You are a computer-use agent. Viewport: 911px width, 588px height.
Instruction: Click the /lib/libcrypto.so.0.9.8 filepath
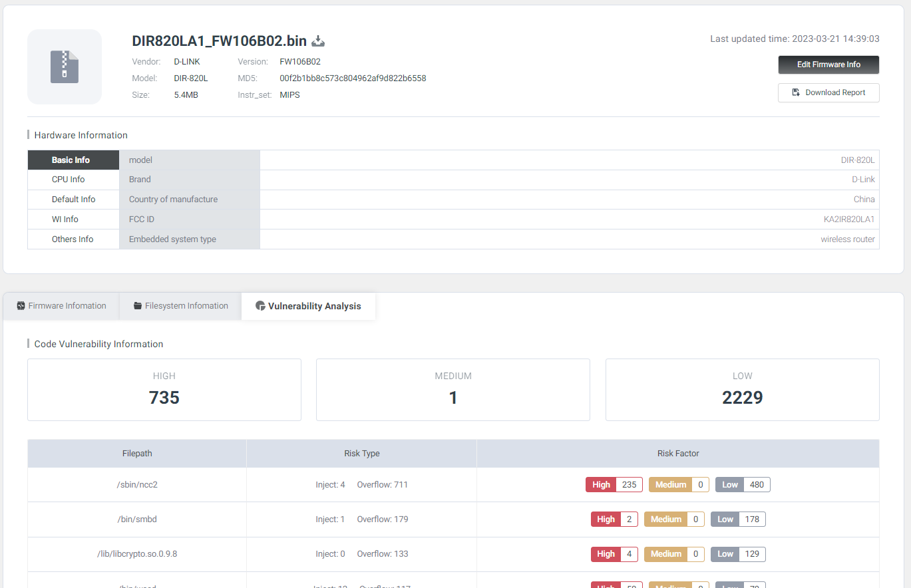click(137, 554)
